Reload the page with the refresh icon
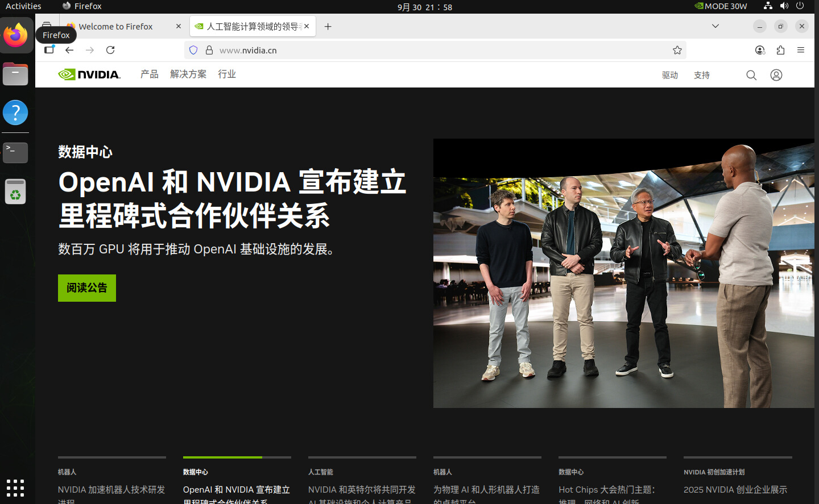 pos(110,50)
